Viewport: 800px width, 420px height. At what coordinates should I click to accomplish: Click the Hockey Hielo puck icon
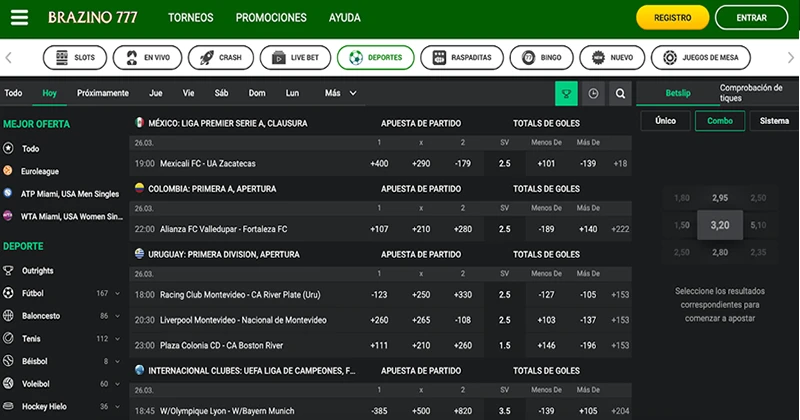[8, 406]
